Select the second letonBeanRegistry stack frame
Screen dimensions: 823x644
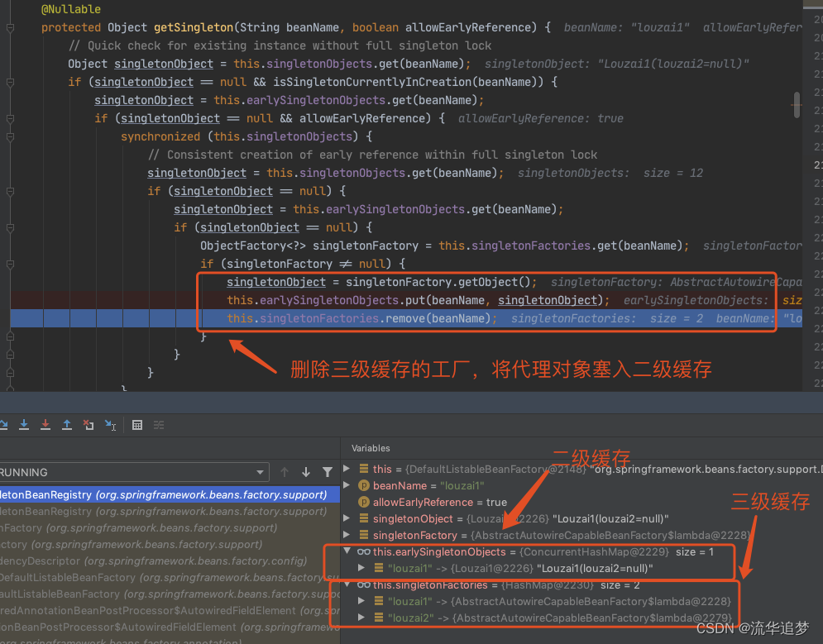pyautogui.click(x=170, y=512)
